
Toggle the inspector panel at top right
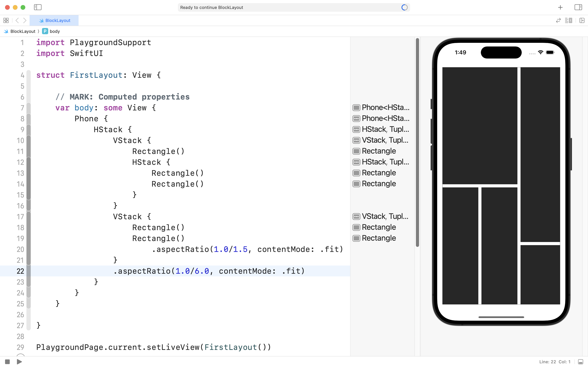578,7
